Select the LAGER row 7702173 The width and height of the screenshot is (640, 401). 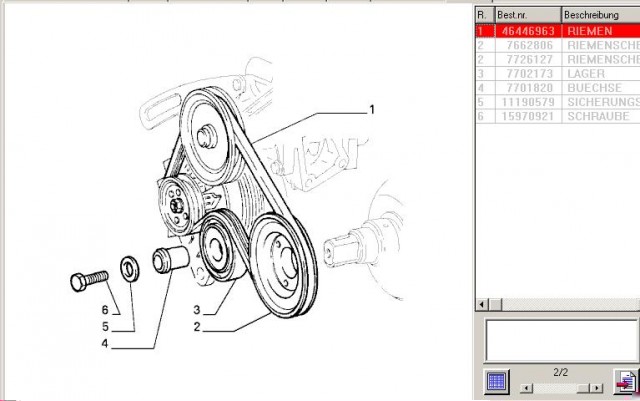click(555, 73)
